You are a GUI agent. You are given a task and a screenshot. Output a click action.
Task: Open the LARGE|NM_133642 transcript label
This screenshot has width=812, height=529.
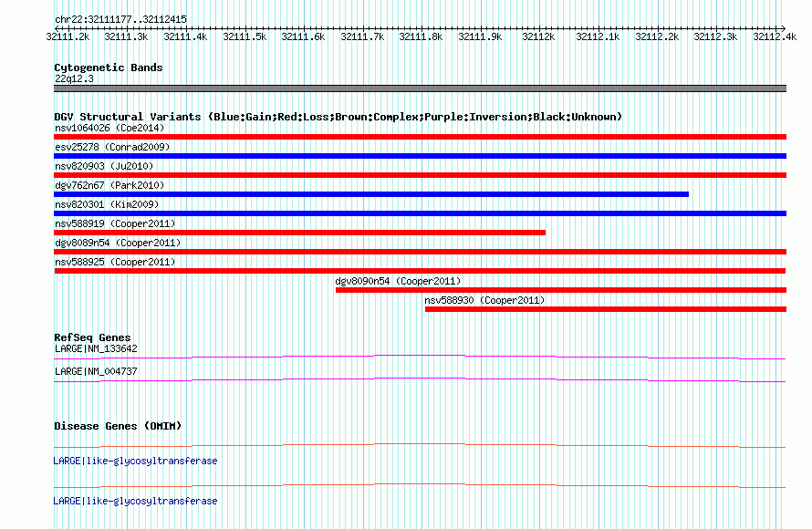click(x=96, y=349)
